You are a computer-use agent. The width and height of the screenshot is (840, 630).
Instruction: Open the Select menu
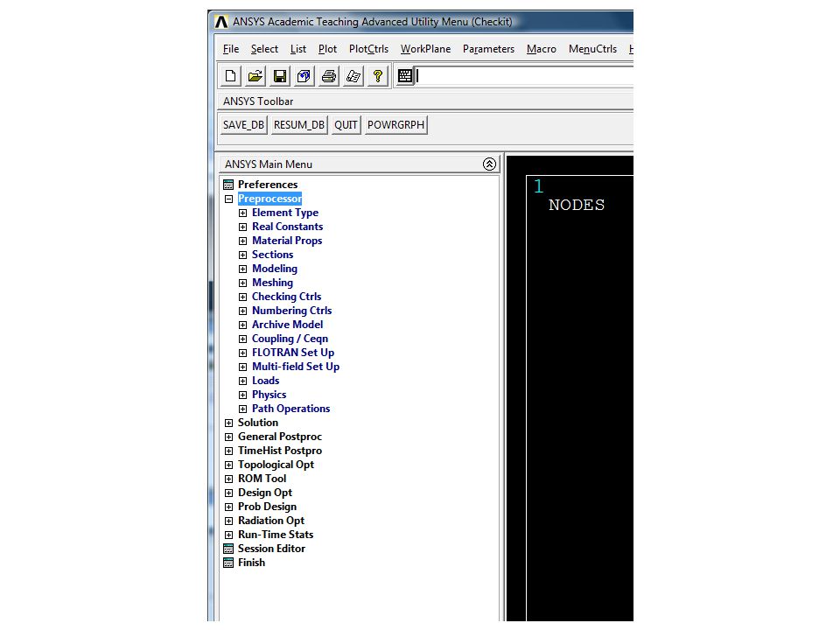[264, 49]
